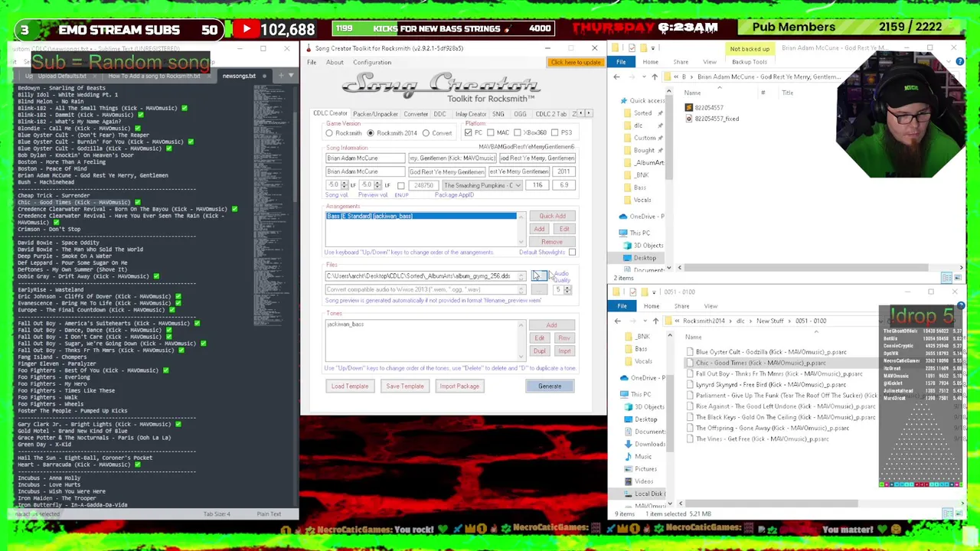
Task: Select Desktop in upper Explorer sidebar
Action: 640,258
